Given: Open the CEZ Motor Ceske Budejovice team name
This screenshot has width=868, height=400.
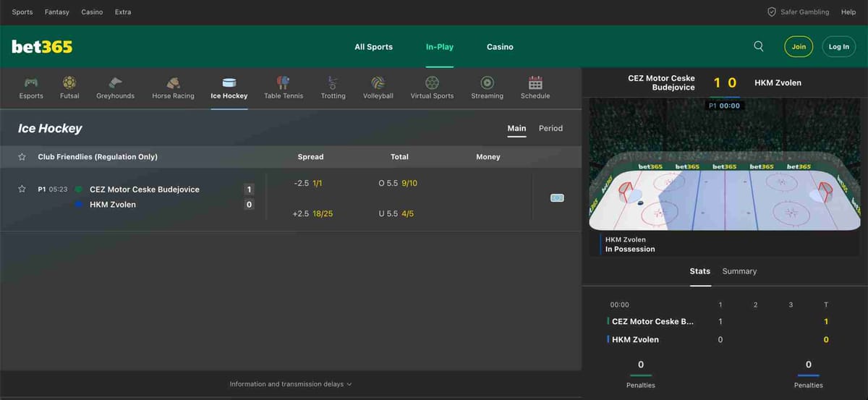Looking at the screenshot, I should click(144, 190).
